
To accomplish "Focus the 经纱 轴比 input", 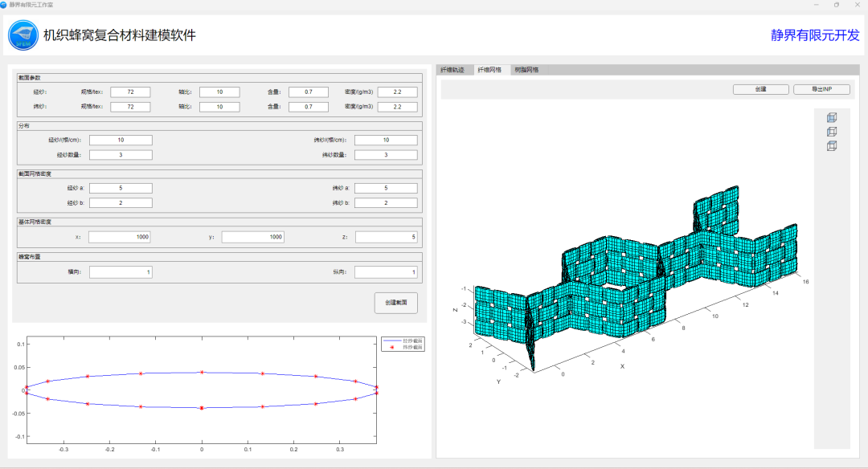I will (x=219, y=92).
